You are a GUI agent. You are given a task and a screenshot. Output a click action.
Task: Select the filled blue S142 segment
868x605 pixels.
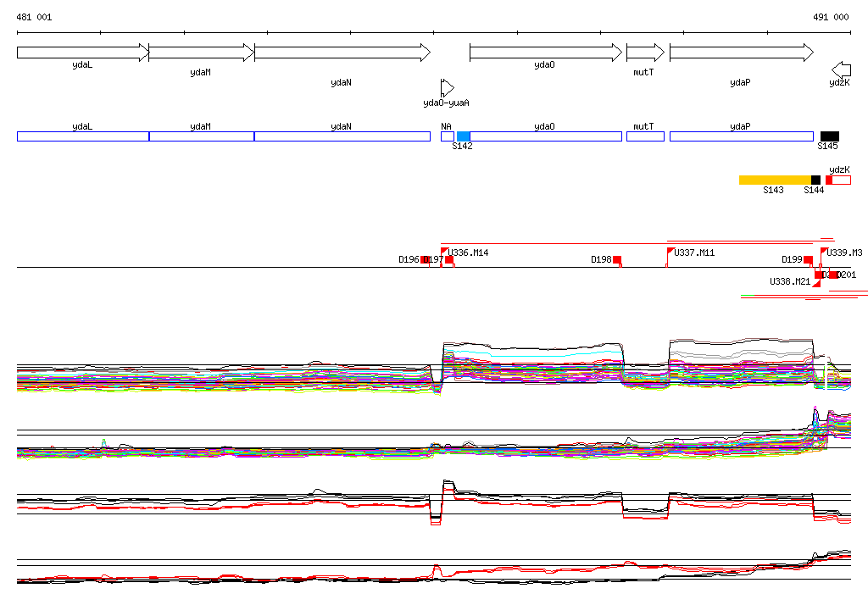click(464, 136)
